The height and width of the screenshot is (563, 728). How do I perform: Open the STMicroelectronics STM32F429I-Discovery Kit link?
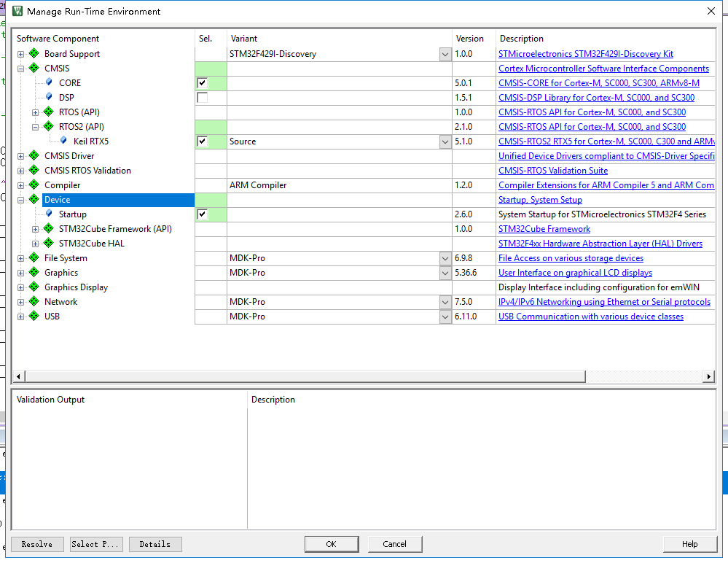click(585, 54)
